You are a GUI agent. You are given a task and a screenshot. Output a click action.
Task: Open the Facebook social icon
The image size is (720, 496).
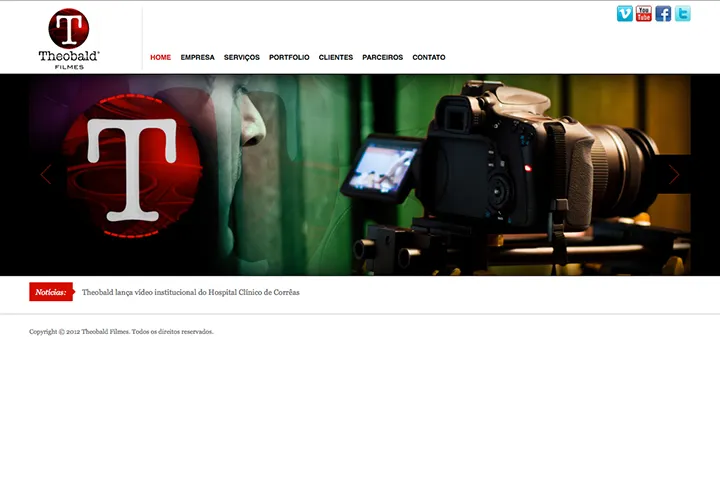click(663, 14)
